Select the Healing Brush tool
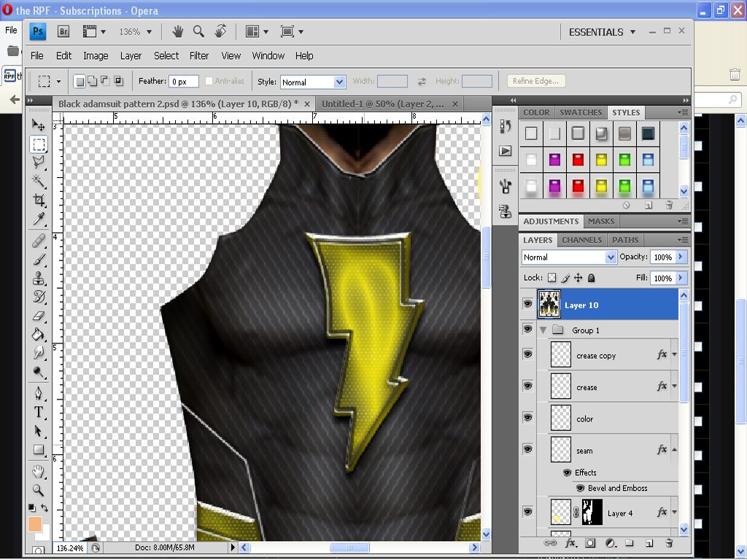 [38, 241]
